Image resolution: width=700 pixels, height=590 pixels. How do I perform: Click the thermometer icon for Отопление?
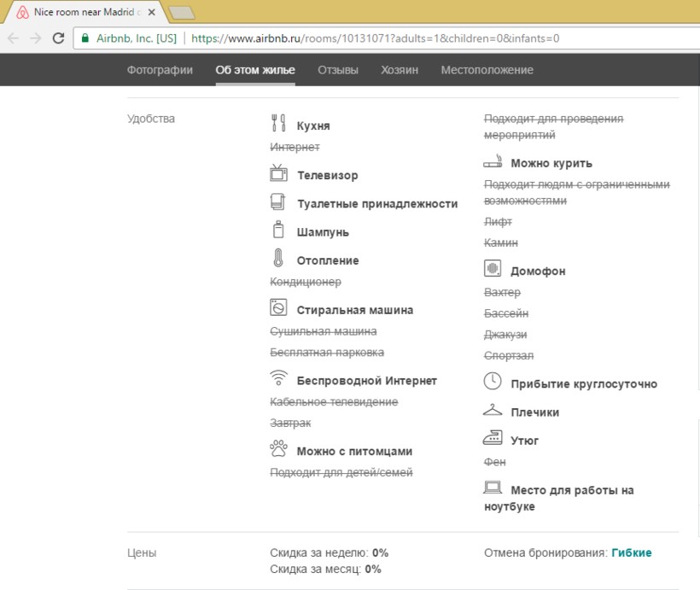point(278,258)
